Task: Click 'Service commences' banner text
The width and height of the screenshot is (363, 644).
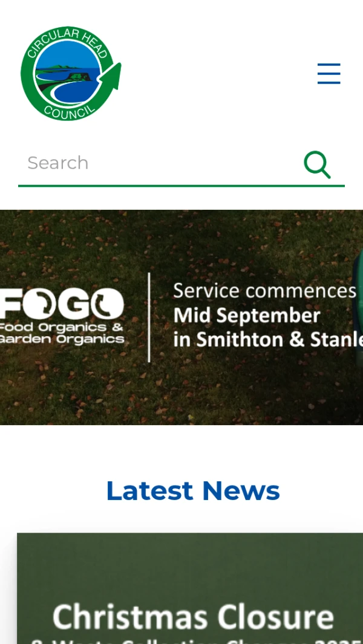Action: [265, 291]
